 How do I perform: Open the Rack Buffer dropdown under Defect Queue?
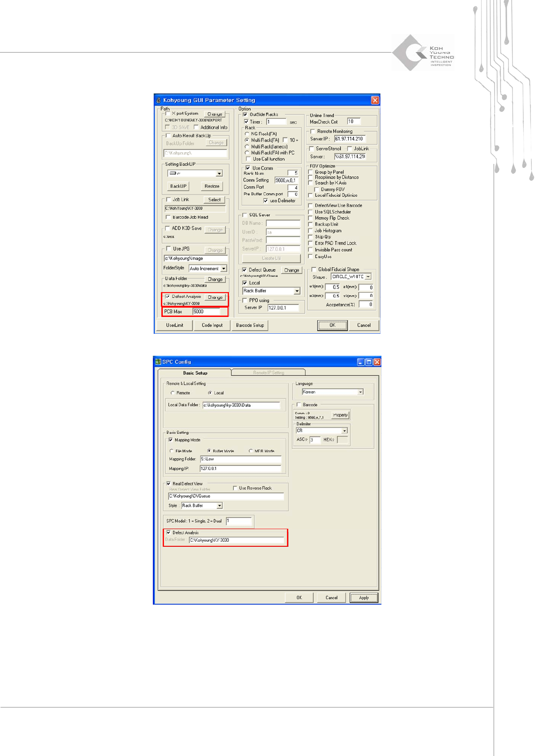pos(297,291)
